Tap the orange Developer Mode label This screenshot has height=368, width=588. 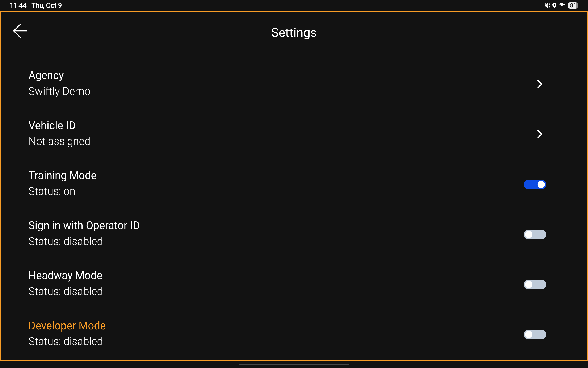point(67,326)
